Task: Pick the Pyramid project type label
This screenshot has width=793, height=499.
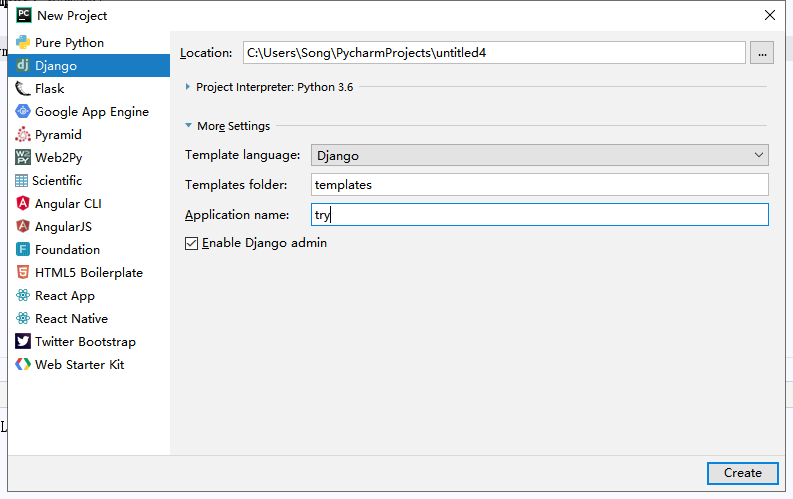Action: pos(58,135)
